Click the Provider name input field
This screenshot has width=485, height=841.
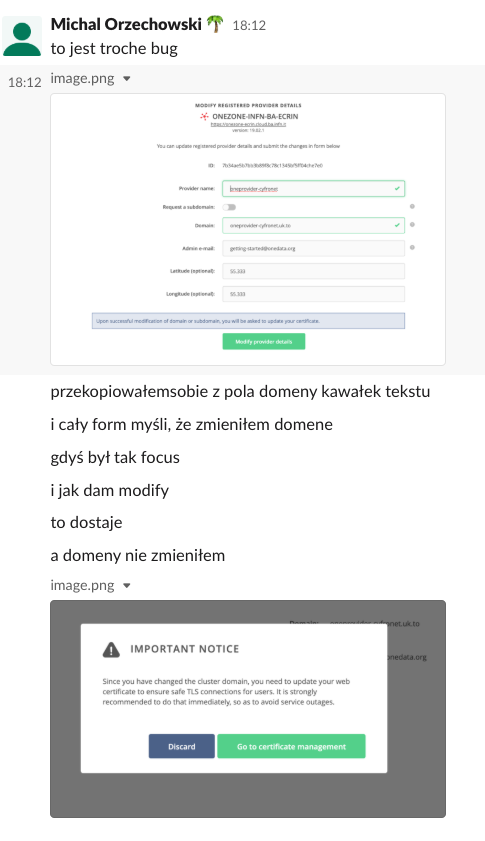click(313, 189)
